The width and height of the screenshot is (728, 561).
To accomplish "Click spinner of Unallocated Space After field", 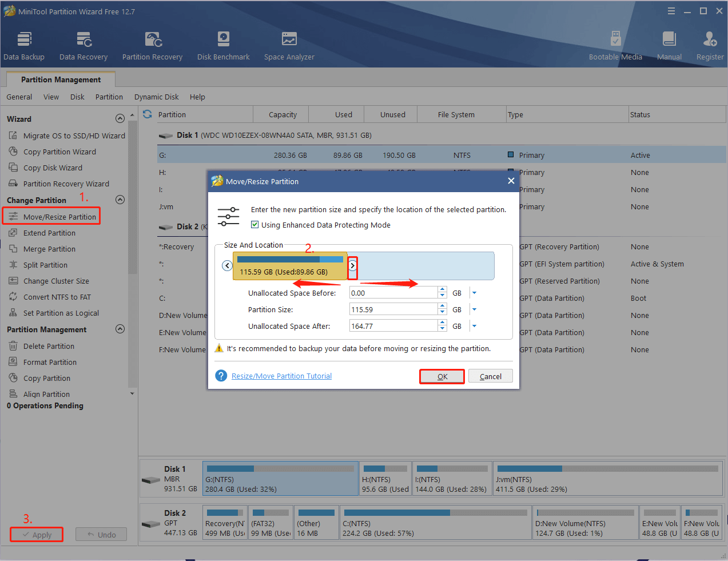I will click(x=442, y=326).
